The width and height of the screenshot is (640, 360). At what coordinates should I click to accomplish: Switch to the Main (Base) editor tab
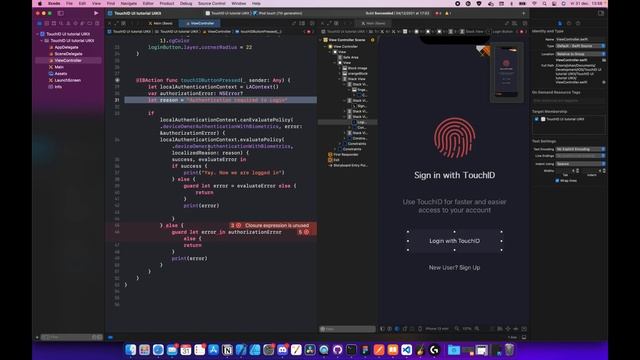click(x=161, y=23)
